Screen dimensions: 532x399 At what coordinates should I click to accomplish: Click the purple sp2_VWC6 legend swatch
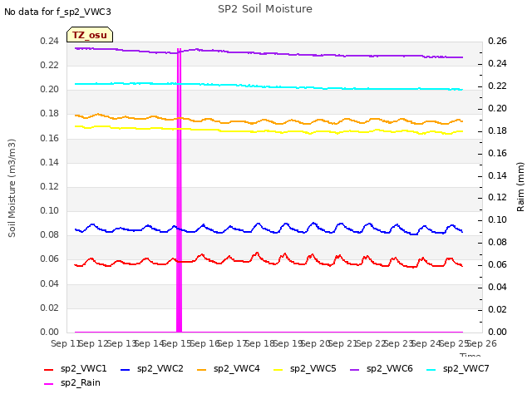(x=355, y=369)
